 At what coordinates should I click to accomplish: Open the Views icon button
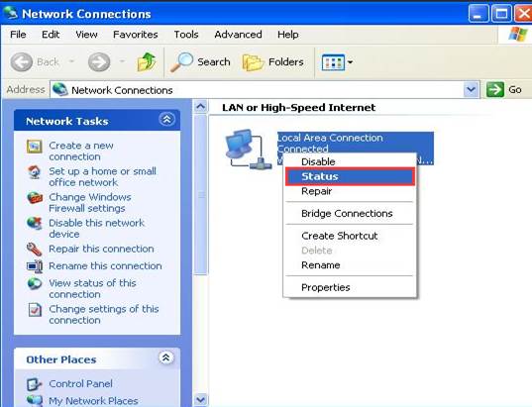click(333, 62)
